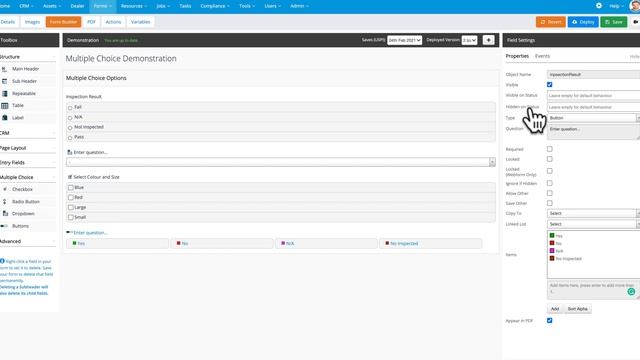This screenshot has width=640, height=360.
Task: Open the Enter question dropdown in the form
Action: pos(281,162)
